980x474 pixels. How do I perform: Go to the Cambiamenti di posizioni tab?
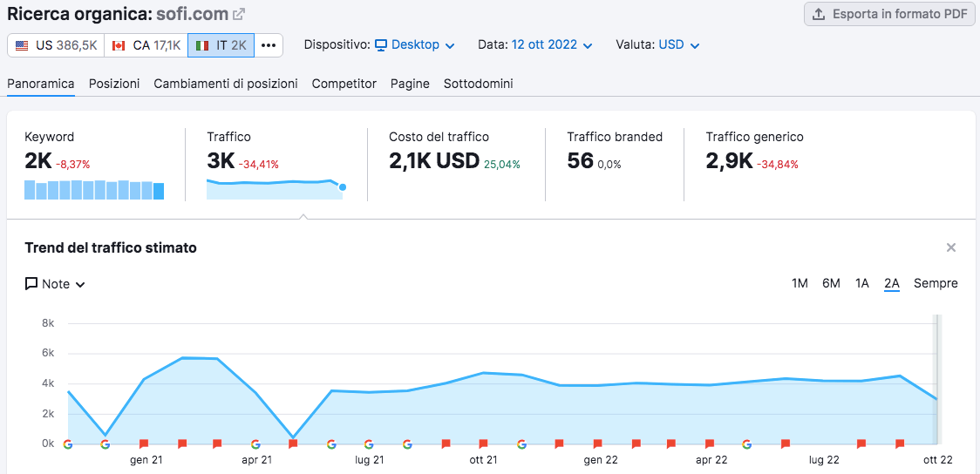[x=226, y=84]
